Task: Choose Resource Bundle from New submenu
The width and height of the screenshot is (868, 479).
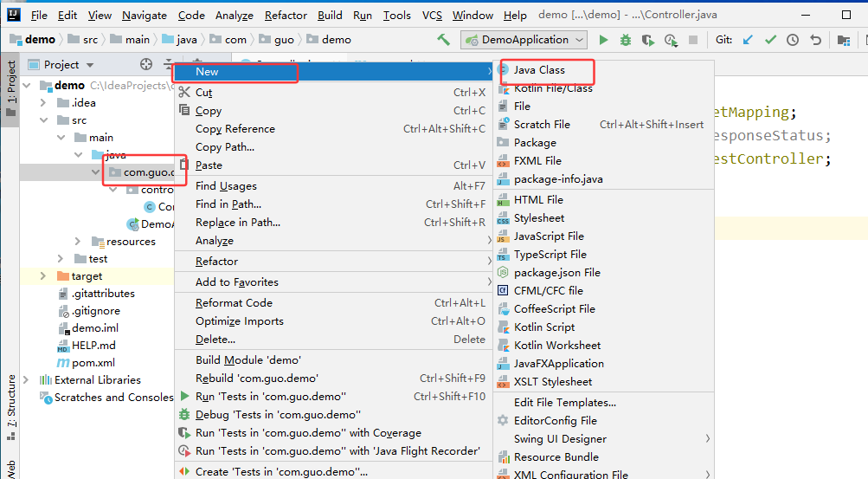Action: [603, 456]
